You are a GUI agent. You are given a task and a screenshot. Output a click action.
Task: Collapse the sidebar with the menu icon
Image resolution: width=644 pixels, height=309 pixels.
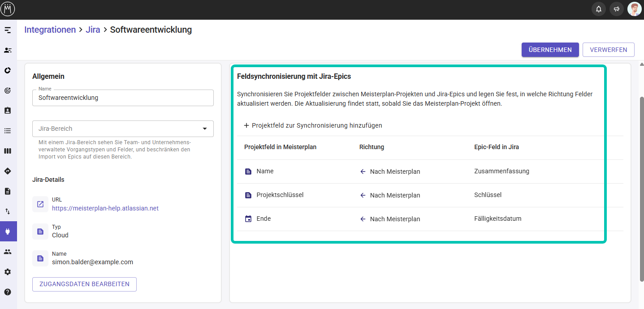tap(8, 30)
